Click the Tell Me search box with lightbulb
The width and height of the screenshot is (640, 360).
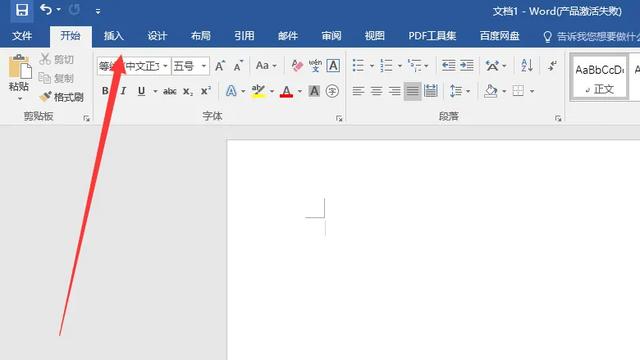point(591,37)
